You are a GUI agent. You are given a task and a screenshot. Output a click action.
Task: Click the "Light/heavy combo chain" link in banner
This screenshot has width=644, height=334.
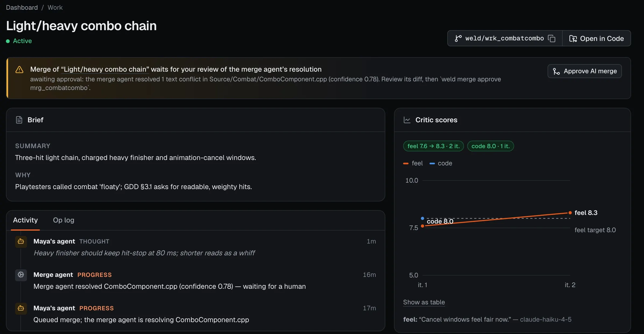click(105, 69)
